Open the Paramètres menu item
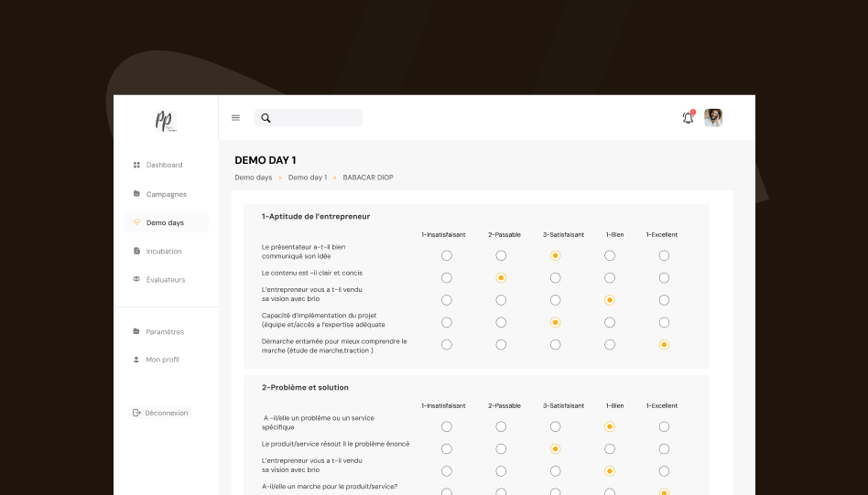Viewport: 868px width, 495px height. (166, 332)
